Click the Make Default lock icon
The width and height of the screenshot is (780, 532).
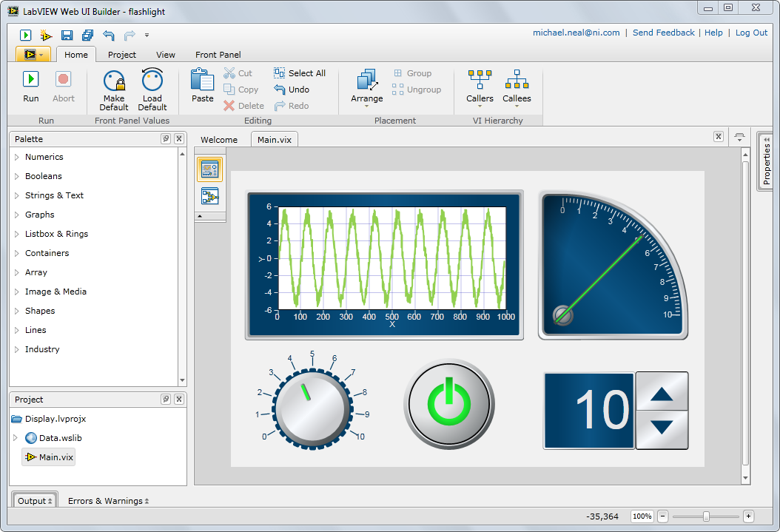coord(114,81)
